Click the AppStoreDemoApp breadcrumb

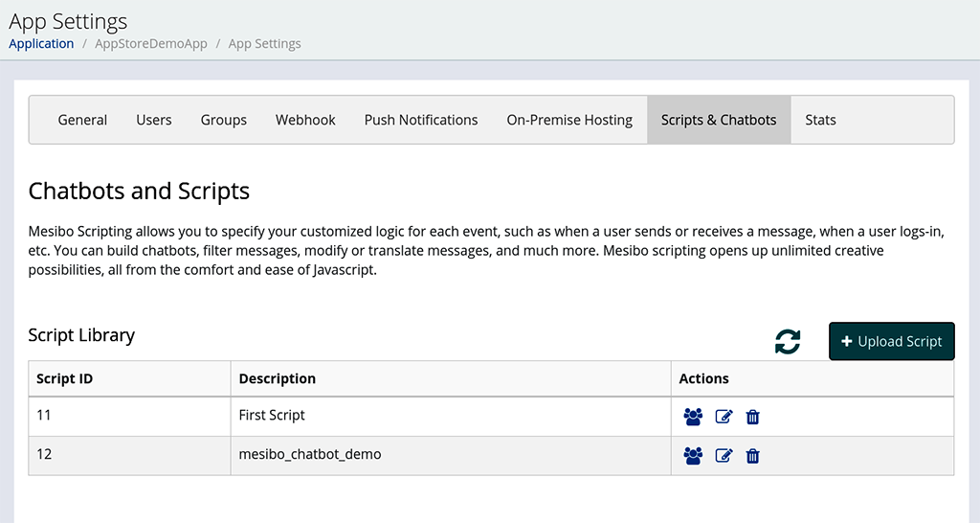click(151, 44)
